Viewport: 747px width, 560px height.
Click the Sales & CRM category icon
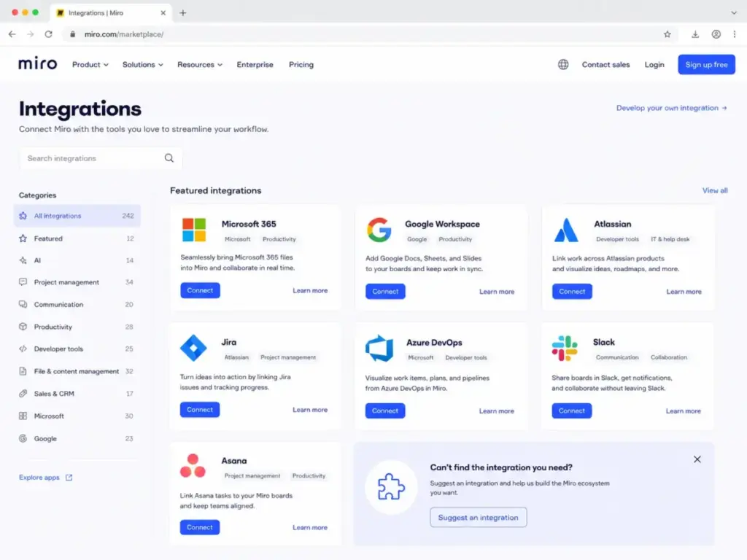click(23, 394)
